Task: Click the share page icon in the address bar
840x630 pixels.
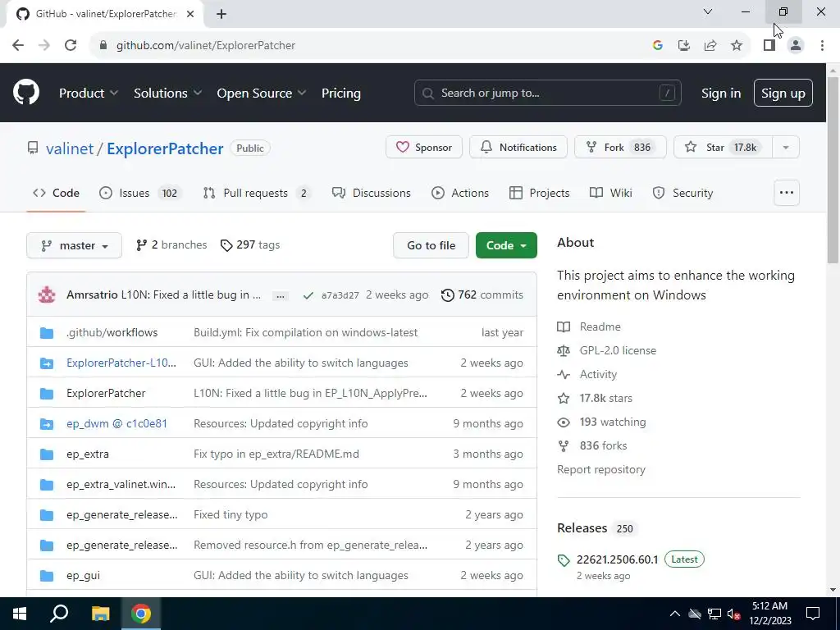Action: tap(710, 46)
